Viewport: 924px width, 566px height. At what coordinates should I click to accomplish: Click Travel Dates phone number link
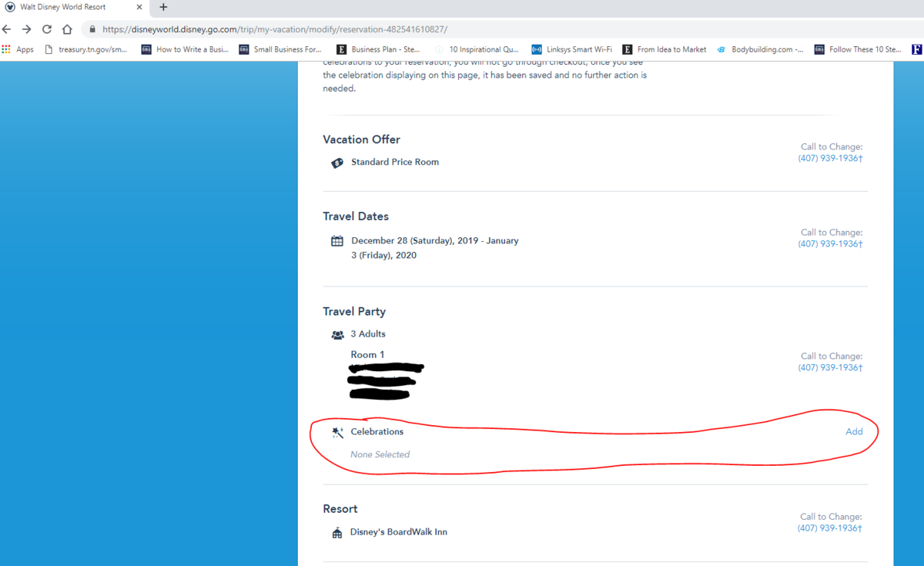click(x=830, y=244)
